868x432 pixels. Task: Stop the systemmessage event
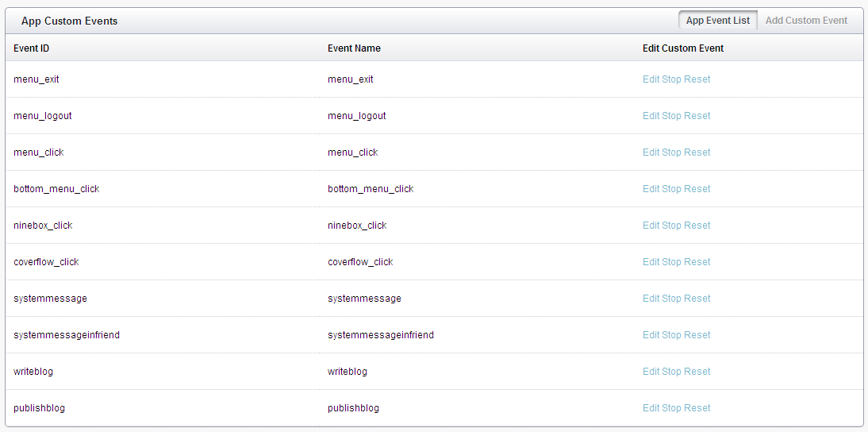click(x=671, y=299)
